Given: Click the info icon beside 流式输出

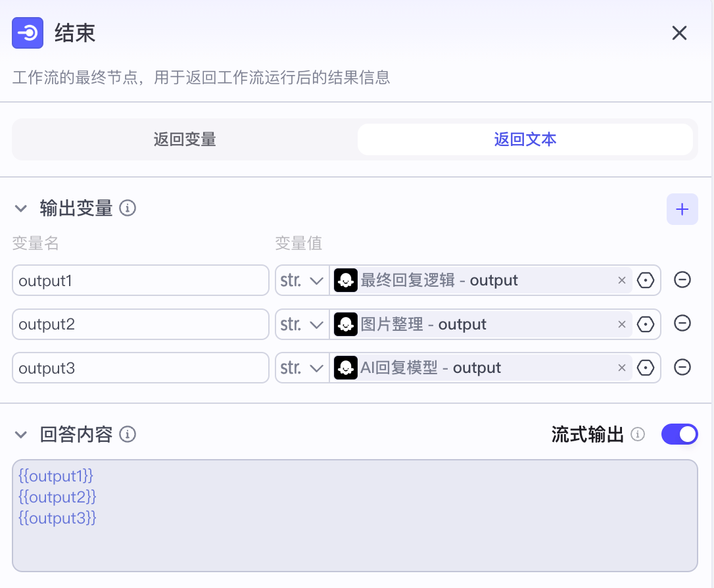Looking at the screenshot, I should click(638, 434).
